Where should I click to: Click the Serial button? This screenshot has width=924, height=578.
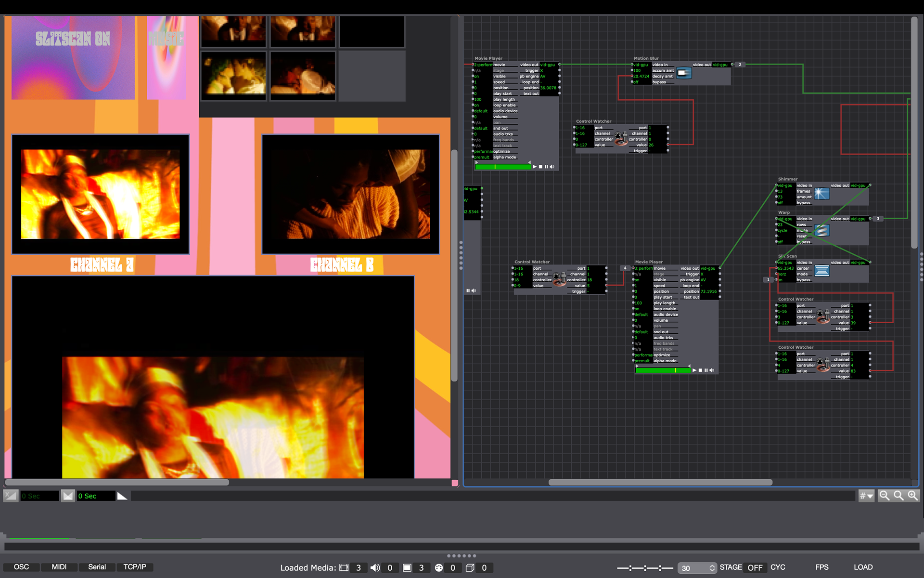point(97,567)
